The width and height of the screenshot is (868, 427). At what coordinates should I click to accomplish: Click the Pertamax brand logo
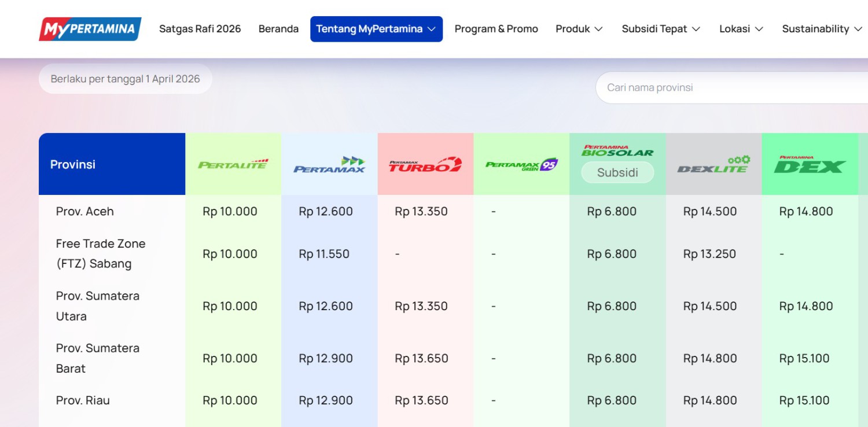pyautogui.click(x=329, y=164)
